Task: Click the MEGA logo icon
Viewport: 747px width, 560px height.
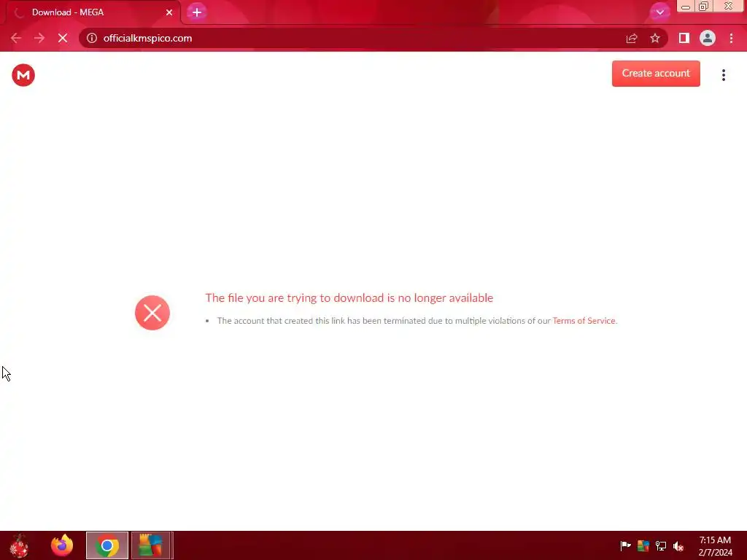Action: pyautogui.click(x=23, y=75)
